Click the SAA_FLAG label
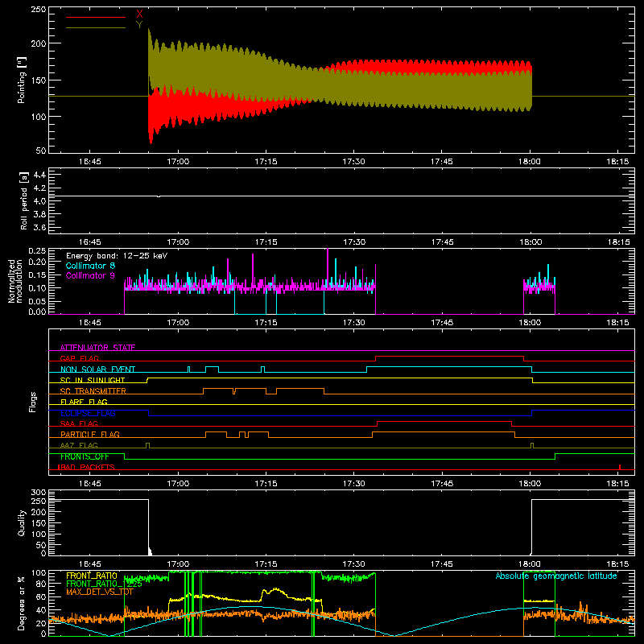 [x=79, y=423]
